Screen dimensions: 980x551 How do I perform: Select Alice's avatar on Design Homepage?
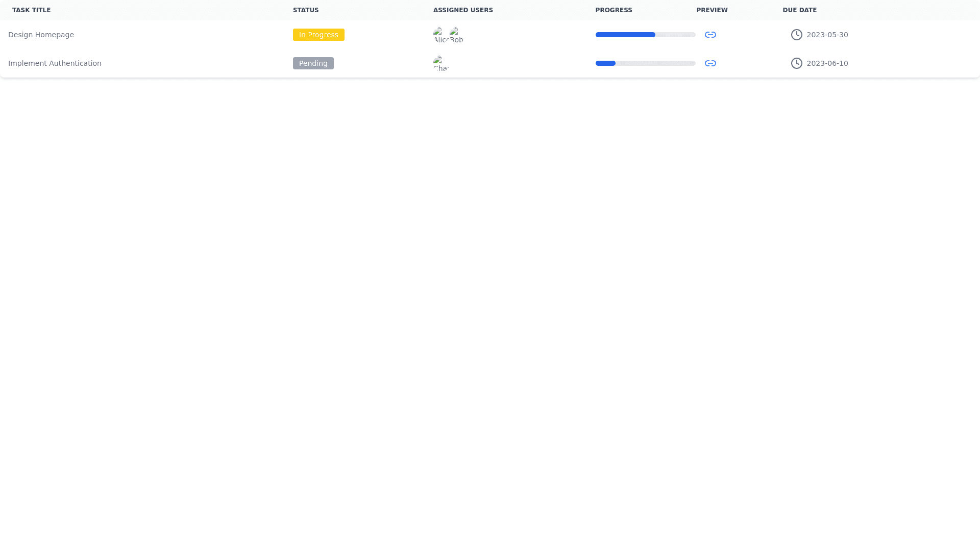pos(440,35)
